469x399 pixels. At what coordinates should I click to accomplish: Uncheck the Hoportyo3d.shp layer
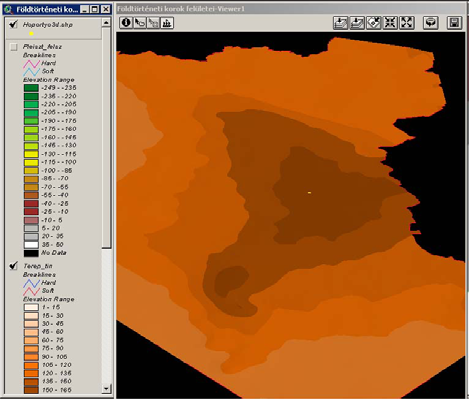coord(13,24)
